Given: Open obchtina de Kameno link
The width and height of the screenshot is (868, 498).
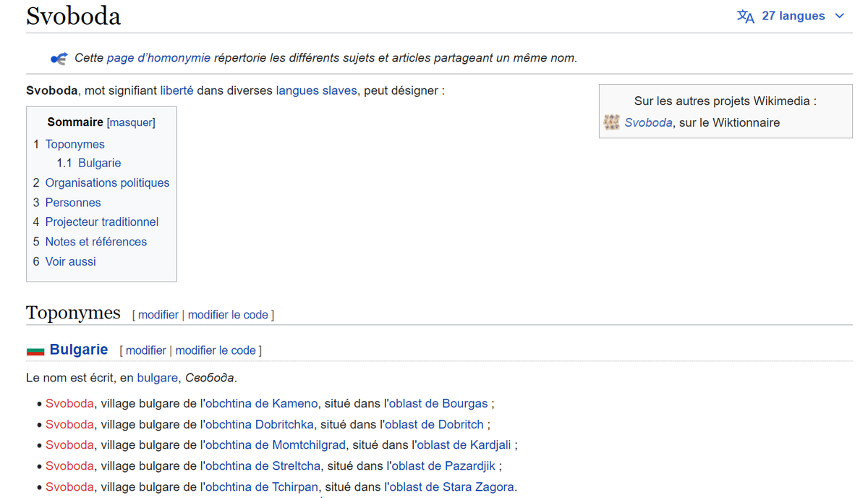Looking at the screenshot, I should click(x=261, y=403).
